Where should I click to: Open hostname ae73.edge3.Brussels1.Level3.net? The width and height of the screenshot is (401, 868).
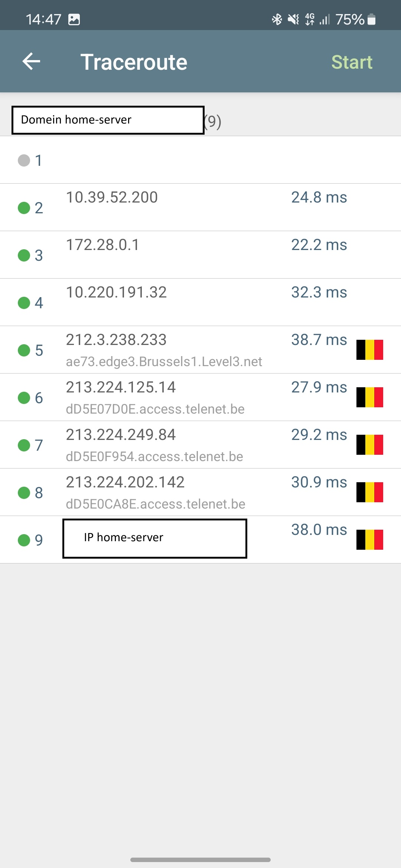(164, 362)
